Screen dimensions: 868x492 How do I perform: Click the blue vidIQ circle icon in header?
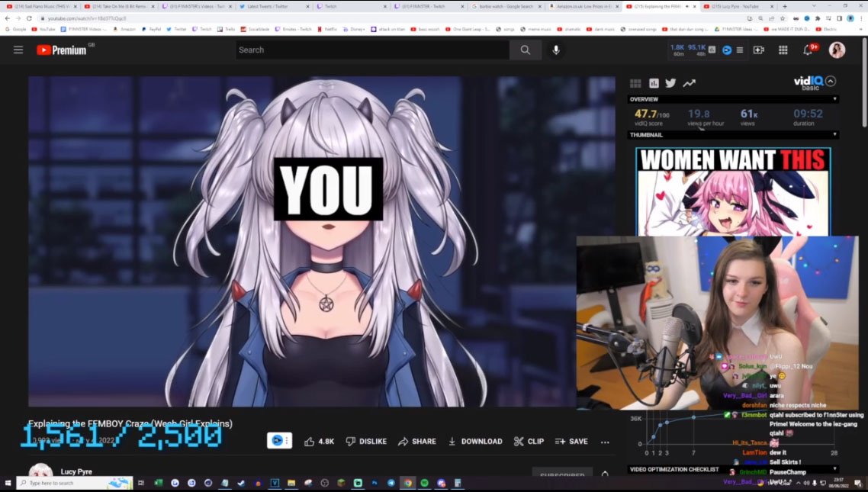click(x=727, y=50)
